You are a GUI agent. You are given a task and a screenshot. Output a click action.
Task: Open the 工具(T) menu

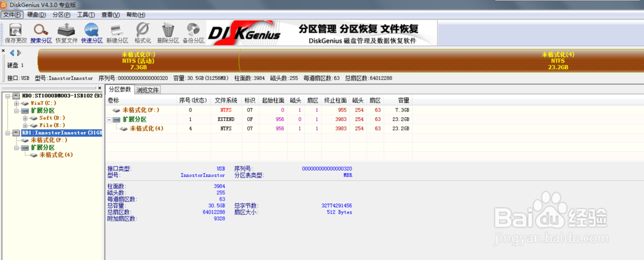pyautogui.click(x=86, y=15)
